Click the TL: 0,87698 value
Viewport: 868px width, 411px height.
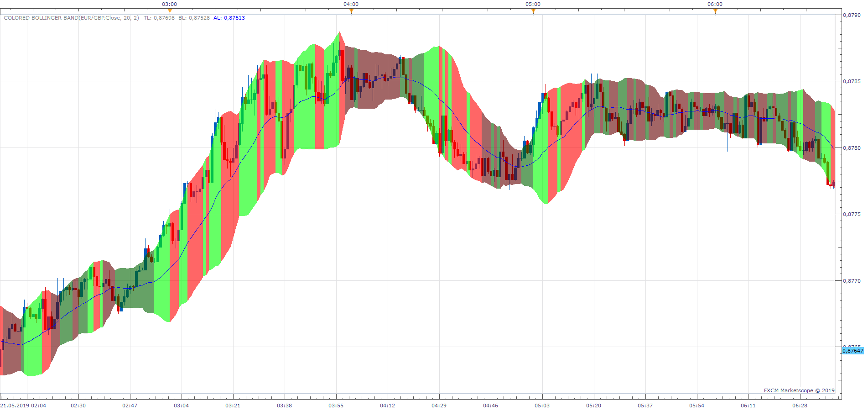(159, 18)
